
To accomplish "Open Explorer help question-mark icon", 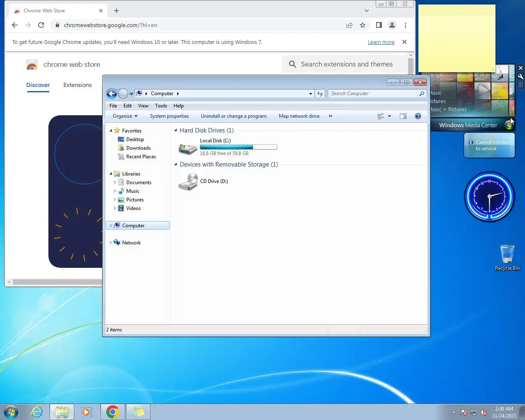I will (x=418, y=116).
